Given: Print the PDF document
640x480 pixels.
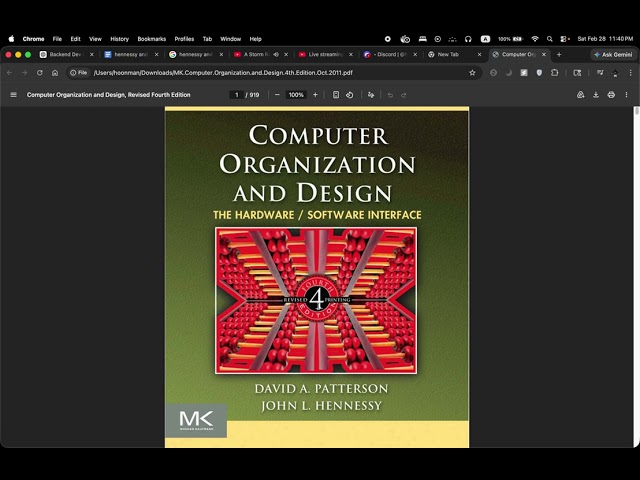Looking at the screenshot, I should (611, 95).
